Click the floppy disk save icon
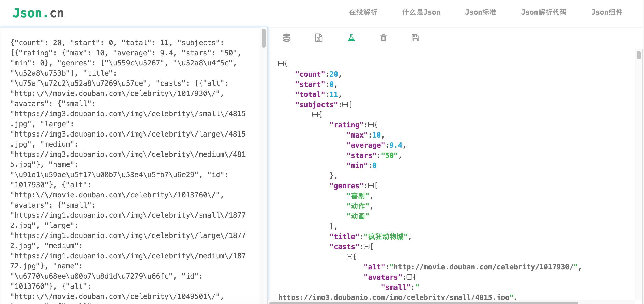This screenshot has height=304, width=644. tap(415, 38)
